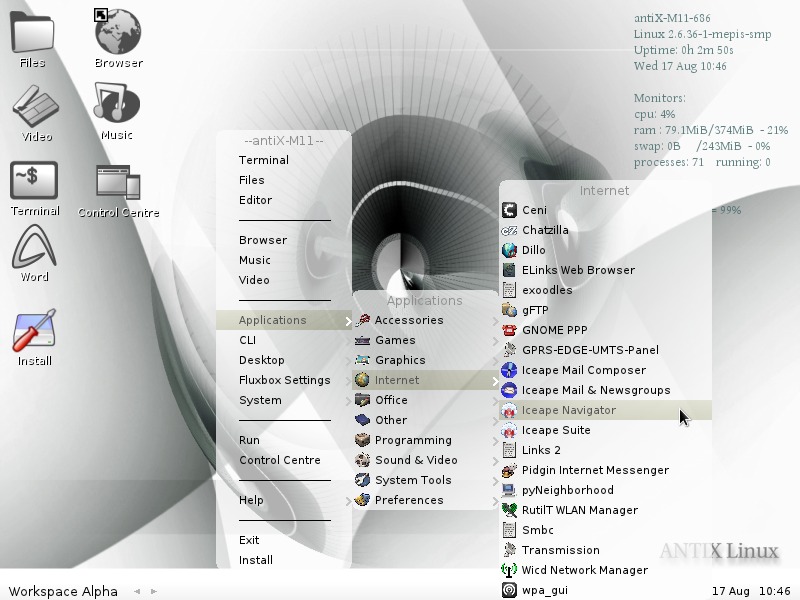Open Desktop entry in root menu

(284, 360)
